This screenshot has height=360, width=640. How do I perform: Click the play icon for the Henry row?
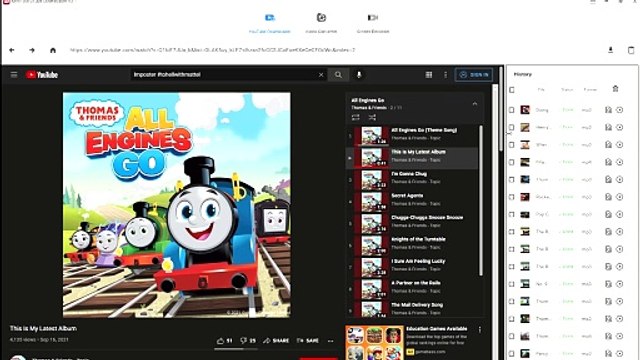(620, 127)
